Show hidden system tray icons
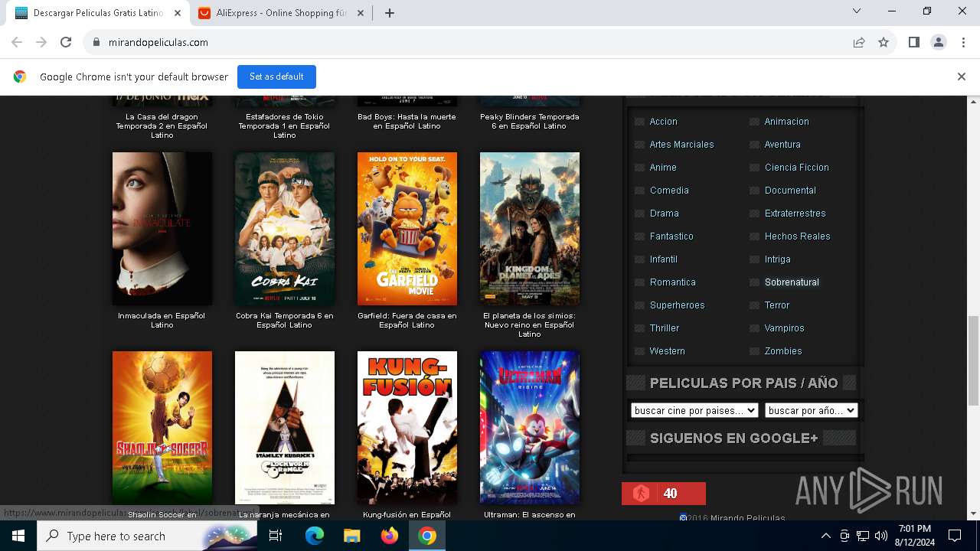Image resolution: width=980 pixels, height=551 pixels. 825,536
